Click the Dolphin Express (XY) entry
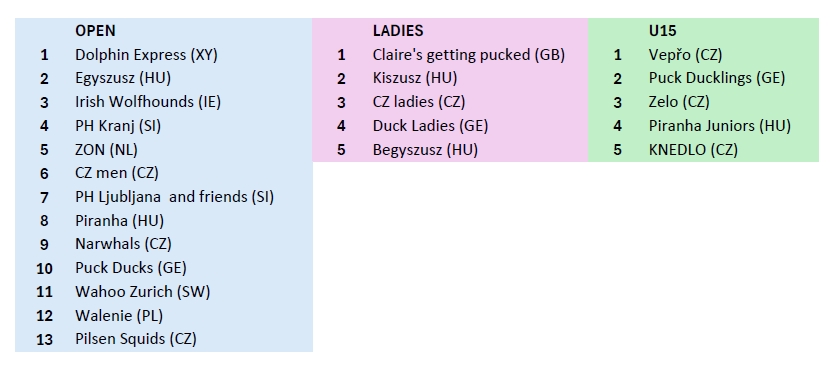This screenshot has width=838, height=370. click(146, 55)
